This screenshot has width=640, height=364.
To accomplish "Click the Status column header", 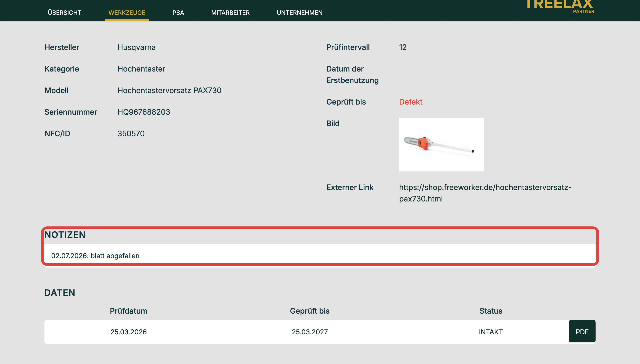I will click(x=491, y=311).
